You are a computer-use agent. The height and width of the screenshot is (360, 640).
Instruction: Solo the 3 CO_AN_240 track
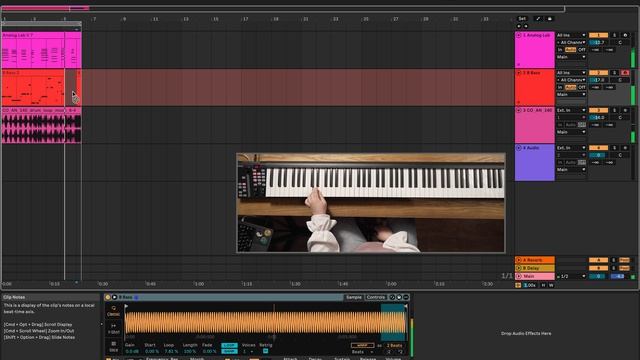coord(614,111)
